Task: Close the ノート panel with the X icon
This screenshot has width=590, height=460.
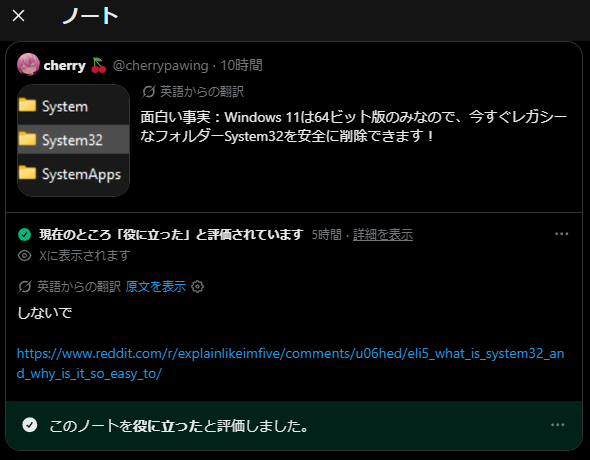Action: click(x=18, y=16)
